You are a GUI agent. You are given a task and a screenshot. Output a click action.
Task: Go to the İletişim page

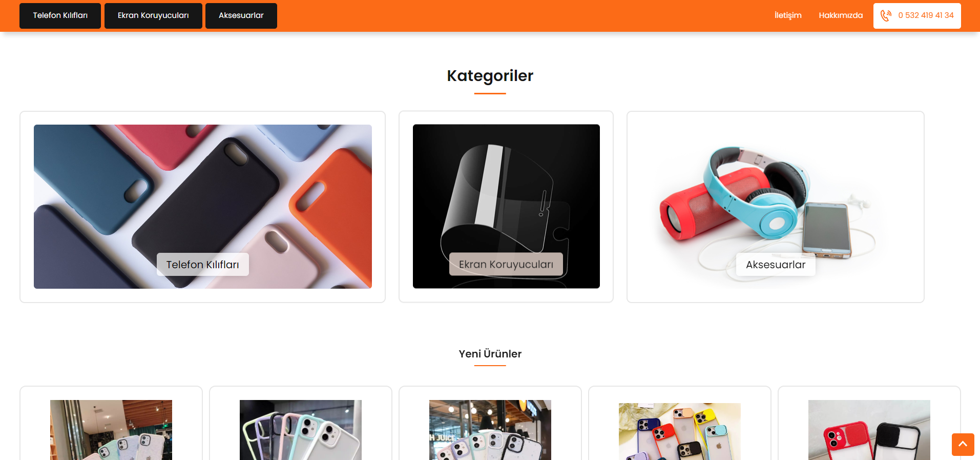coord(787,15)
